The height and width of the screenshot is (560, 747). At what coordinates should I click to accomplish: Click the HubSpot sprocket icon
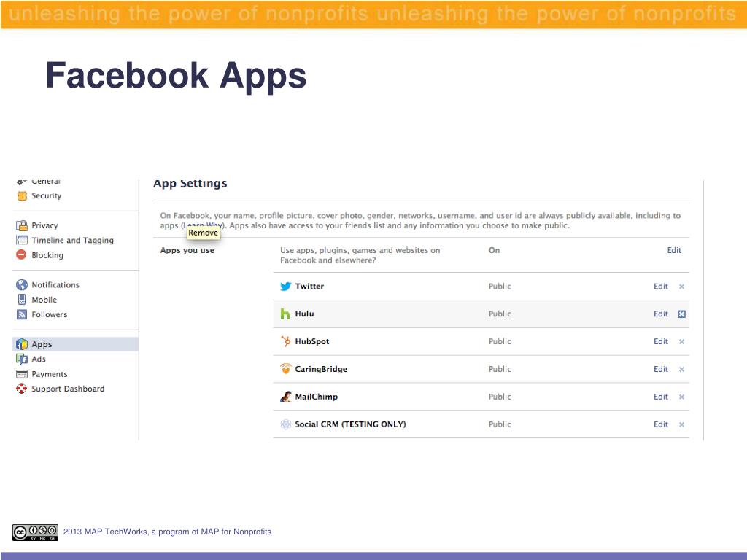(x=285, y=341)
